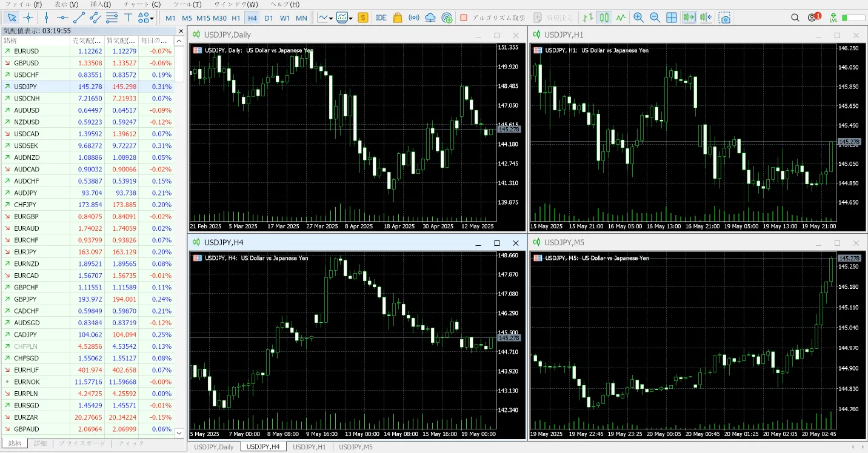Click the green LVL indicator icon
868x453 pixels.
(833, 18)
